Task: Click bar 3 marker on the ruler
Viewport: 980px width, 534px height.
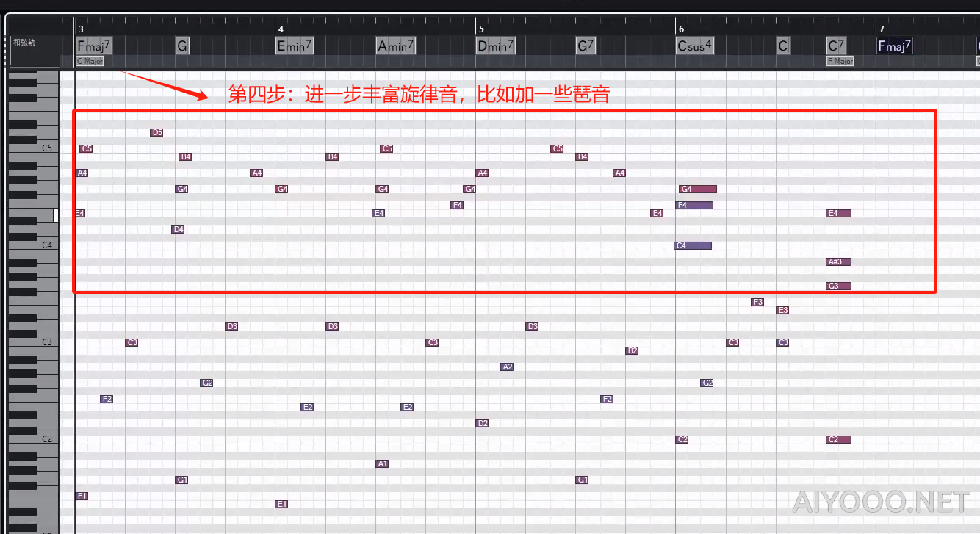Action: click(80, 29)
